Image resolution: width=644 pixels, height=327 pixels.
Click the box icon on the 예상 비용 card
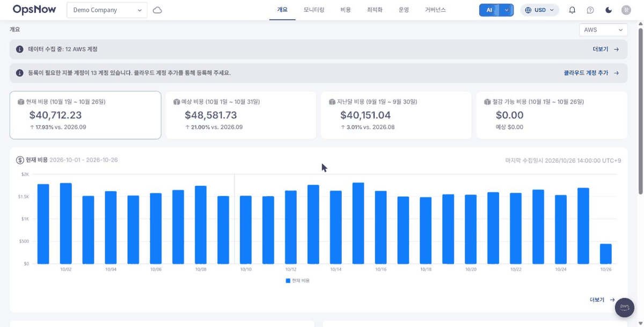click(x=177, y=102)
